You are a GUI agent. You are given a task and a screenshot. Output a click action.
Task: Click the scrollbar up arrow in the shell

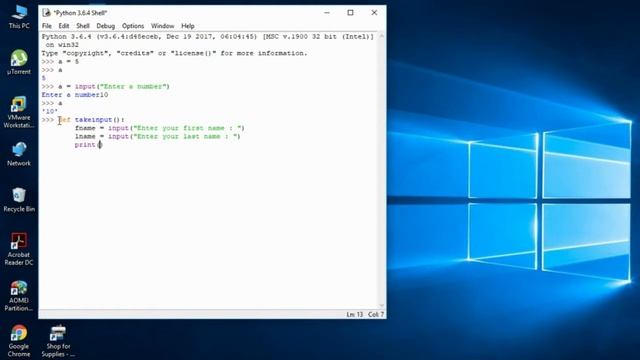(x=382, y=36)
